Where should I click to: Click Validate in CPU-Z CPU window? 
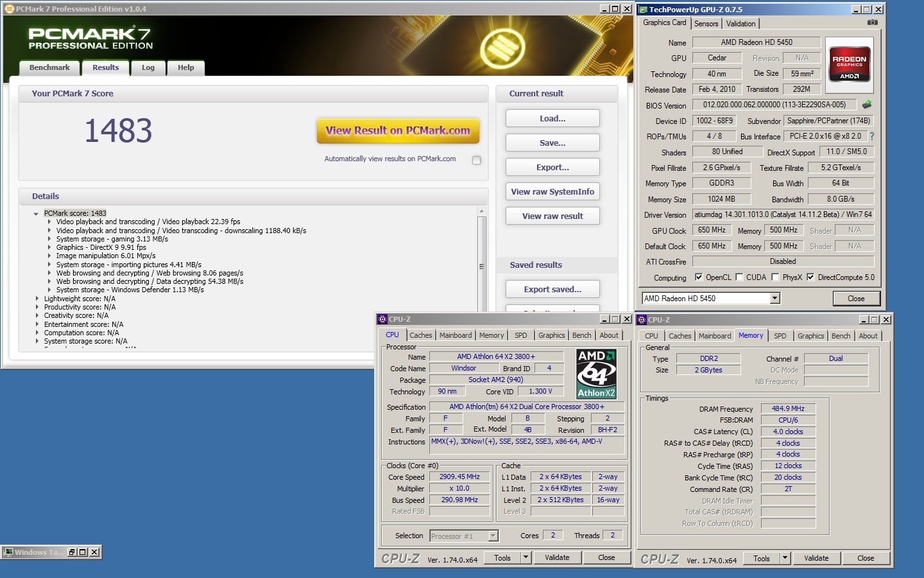(x=557, y=557)
